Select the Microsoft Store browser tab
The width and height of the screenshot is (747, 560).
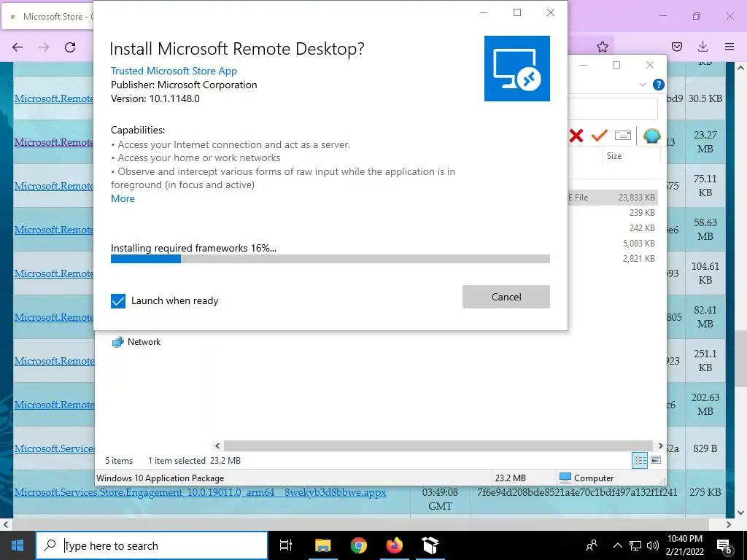click(47, 17)
